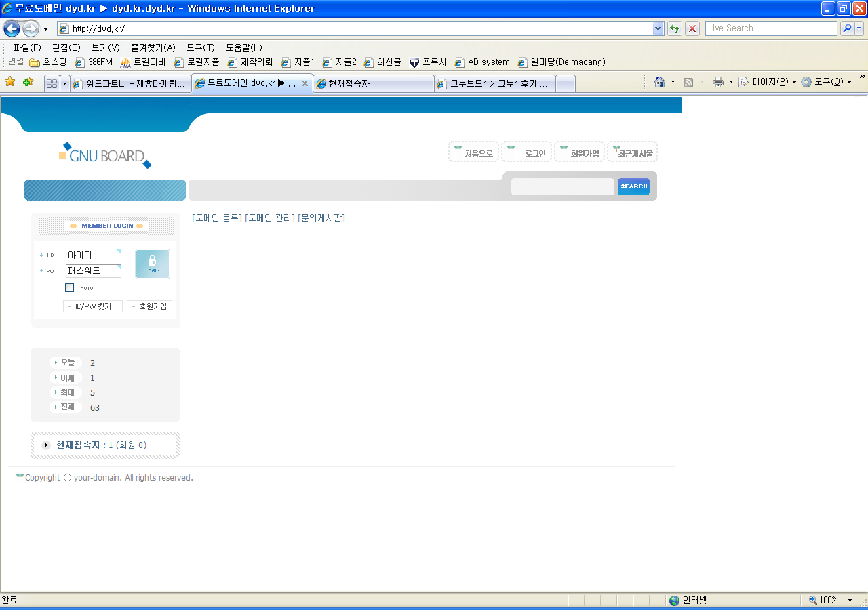This screenshot has height=610, width=868.
Task: Click the RSS feeds icon
Action: click(688, 82)
